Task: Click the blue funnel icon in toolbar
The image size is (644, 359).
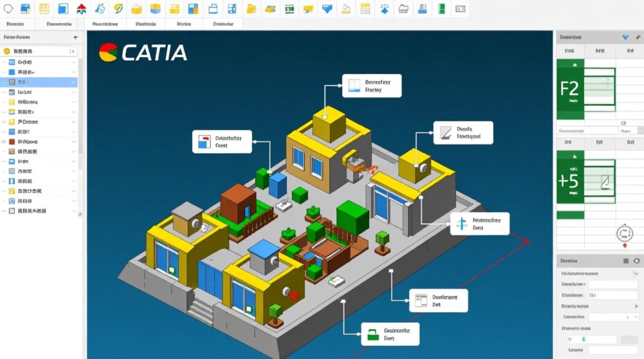Action: (x=327, y=9)
